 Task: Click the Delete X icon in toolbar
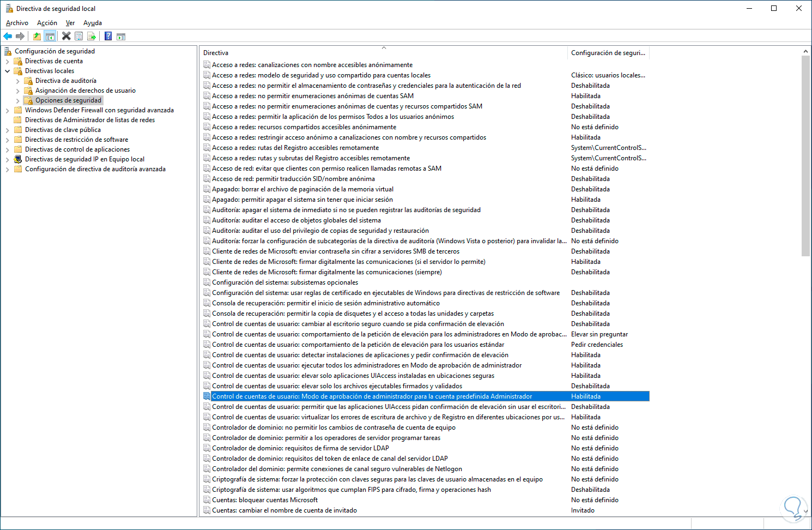pyautogui.click(x=66, y=37)
